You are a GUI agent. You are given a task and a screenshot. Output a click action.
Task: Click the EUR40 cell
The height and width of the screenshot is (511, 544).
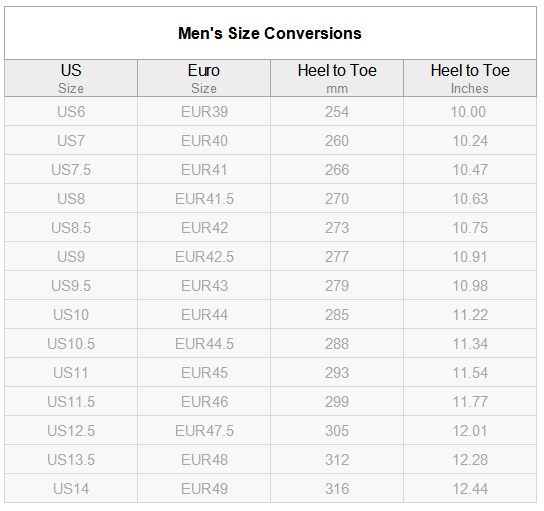204,141
